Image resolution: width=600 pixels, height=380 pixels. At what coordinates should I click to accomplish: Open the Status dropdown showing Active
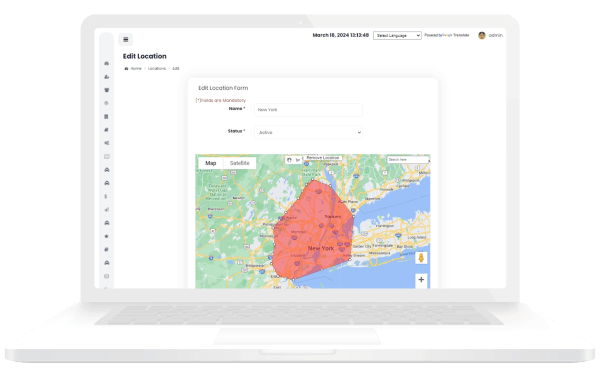308,132
